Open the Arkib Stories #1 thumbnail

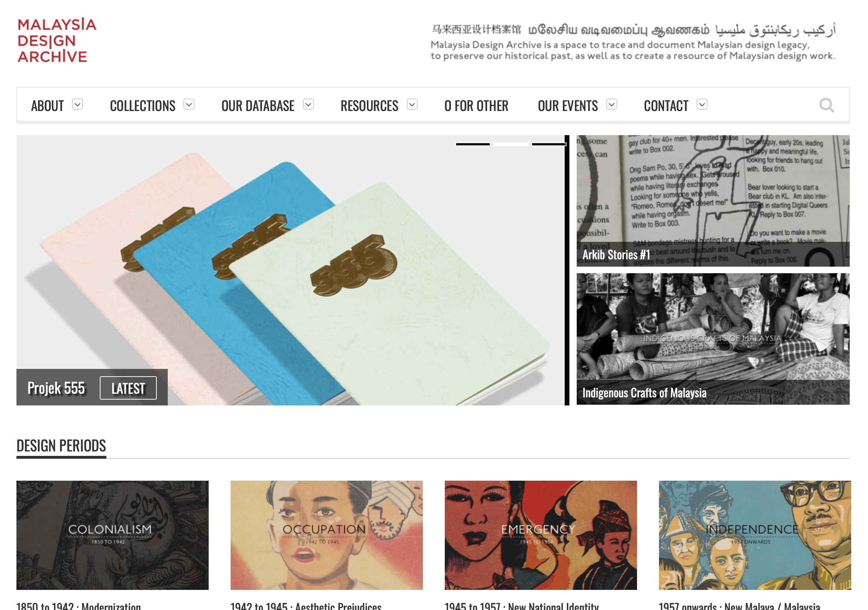(x=713, y=201)
